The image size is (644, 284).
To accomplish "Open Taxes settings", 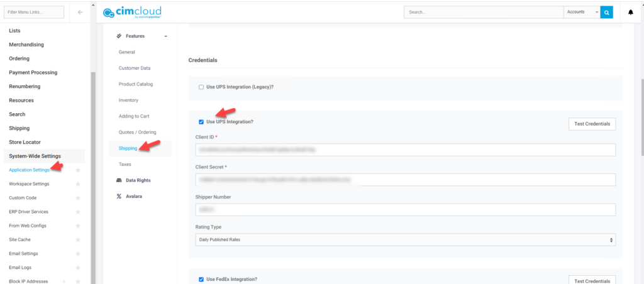I will coord(125,164).
